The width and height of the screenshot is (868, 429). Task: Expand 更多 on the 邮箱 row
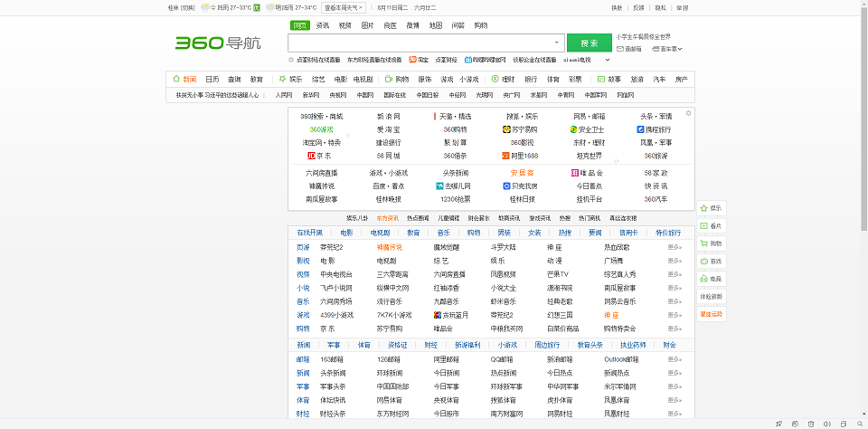(x=675, y=359)
